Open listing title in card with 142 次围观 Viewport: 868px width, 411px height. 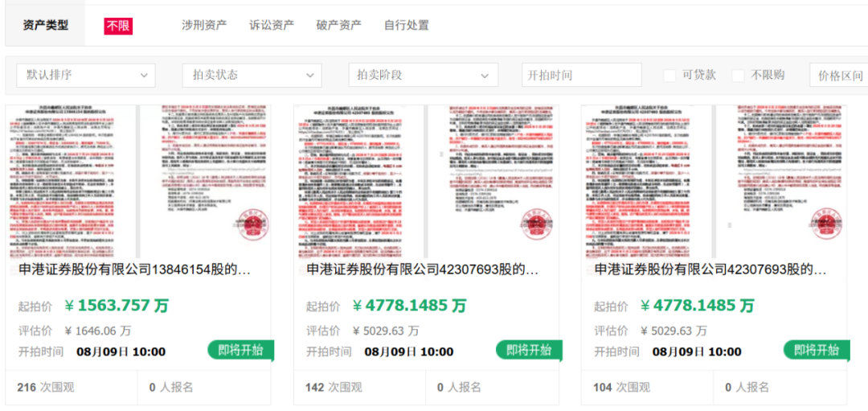click(x=423, y=269)
